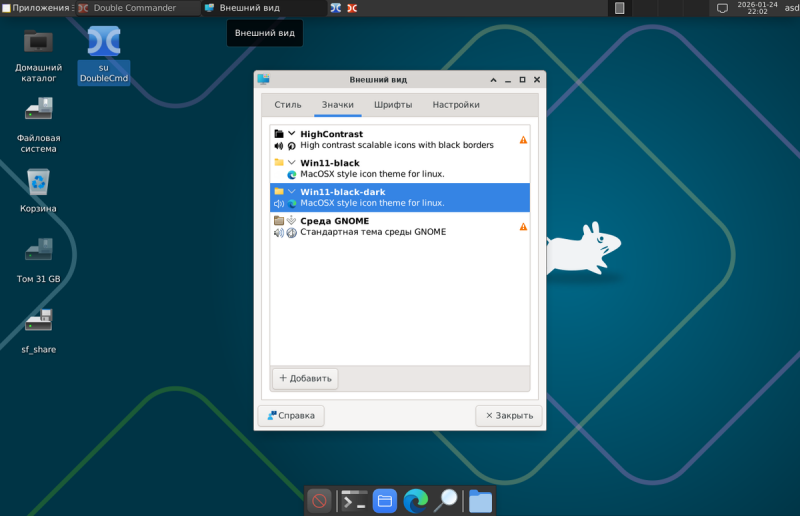Switch to the Значки tab
The width and height of the screenshot is (800, 516).
(338, 105)
